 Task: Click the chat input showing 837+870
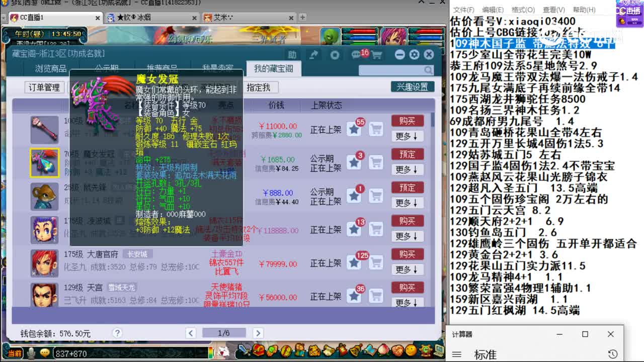click(132, 353)
